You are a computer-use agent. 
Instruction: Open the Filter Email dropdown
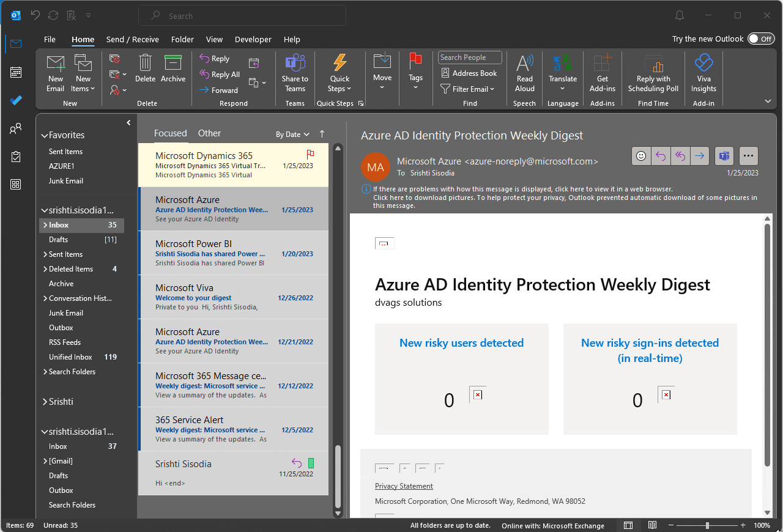(x=468, y=89)
